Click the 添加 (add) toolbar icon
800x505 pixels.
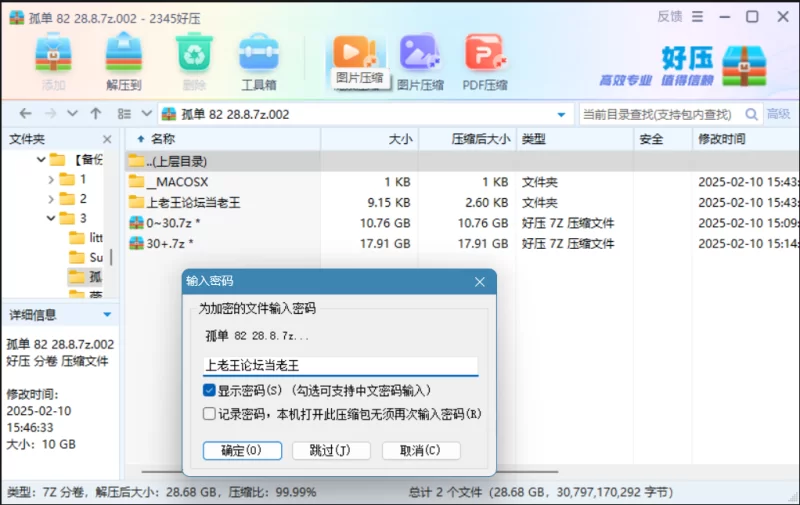tap(53, 52)
